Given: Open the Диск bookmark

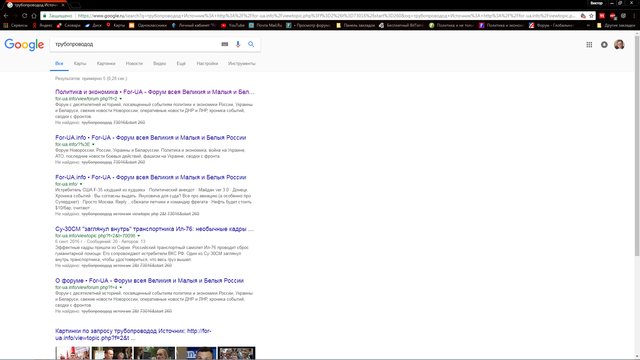Looking at the screenshot, I should (93, 25).
